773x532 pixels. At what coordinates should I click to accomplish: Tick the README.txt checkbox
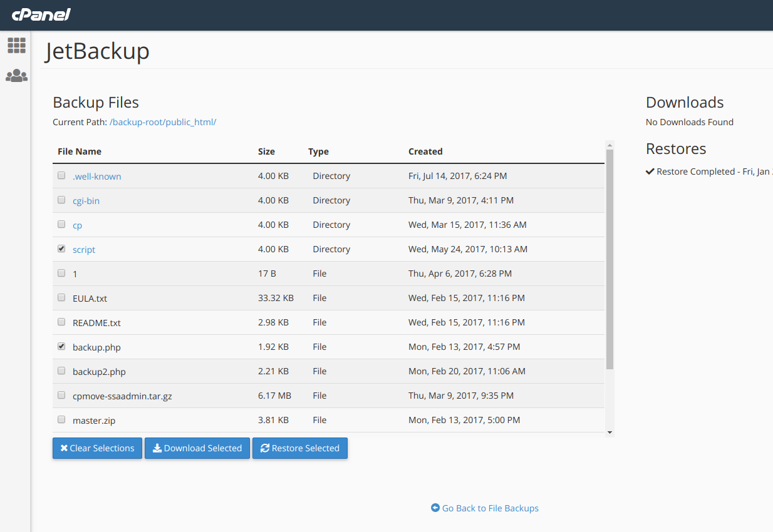coord(61,322)
